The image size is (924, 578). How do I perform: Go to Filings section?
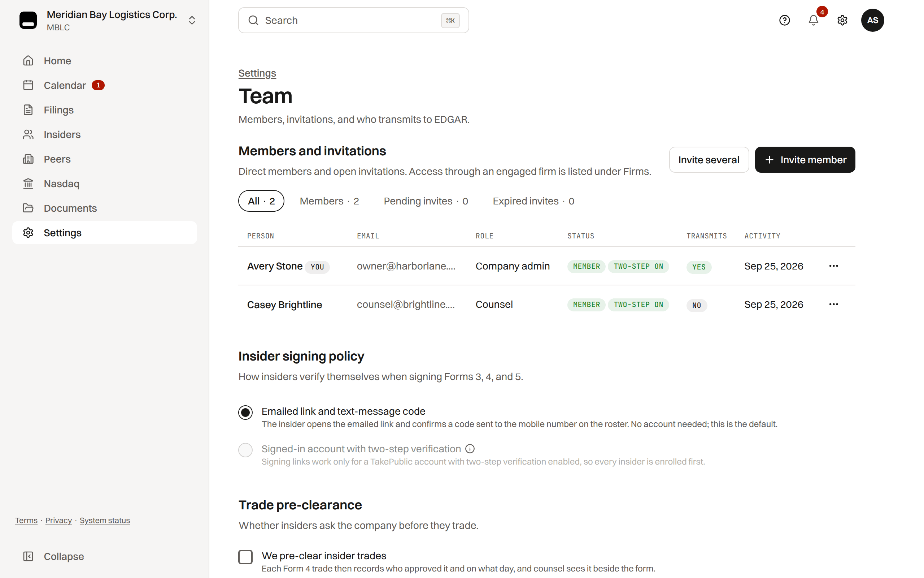click(x=104, y=110)
